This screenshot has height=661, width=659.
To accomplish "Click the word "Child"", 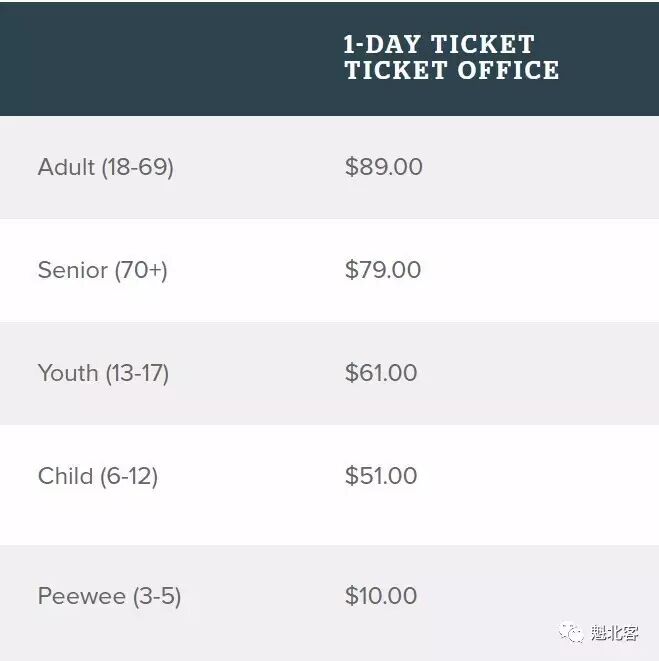I will [x=65, y=476].
